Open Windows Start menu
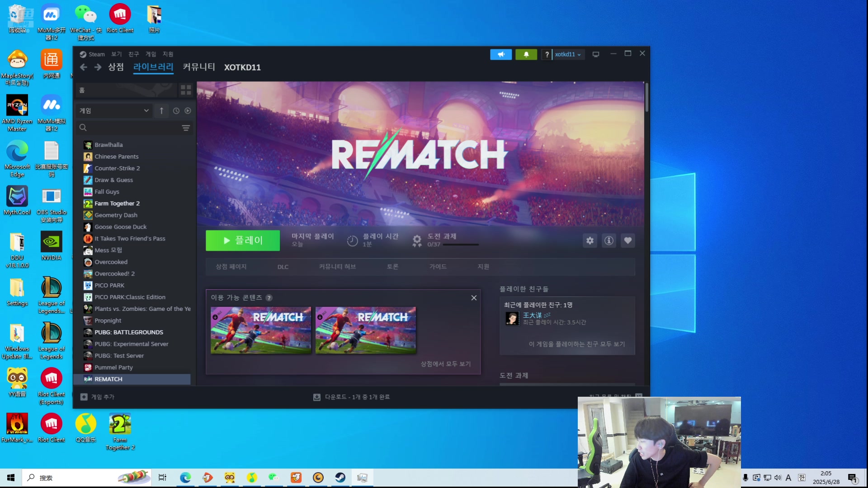 pyautogui.click(x=11, y=478)
